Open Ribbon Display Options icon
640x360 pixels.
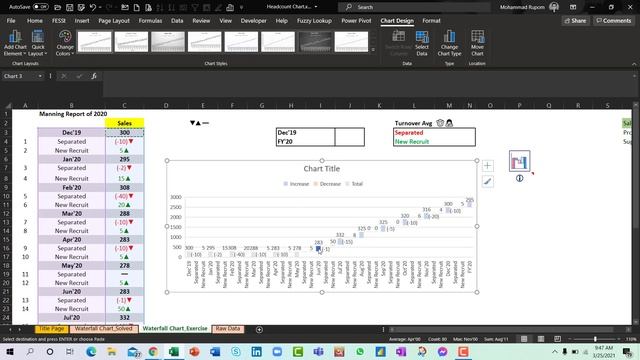(x=573, y=7)
